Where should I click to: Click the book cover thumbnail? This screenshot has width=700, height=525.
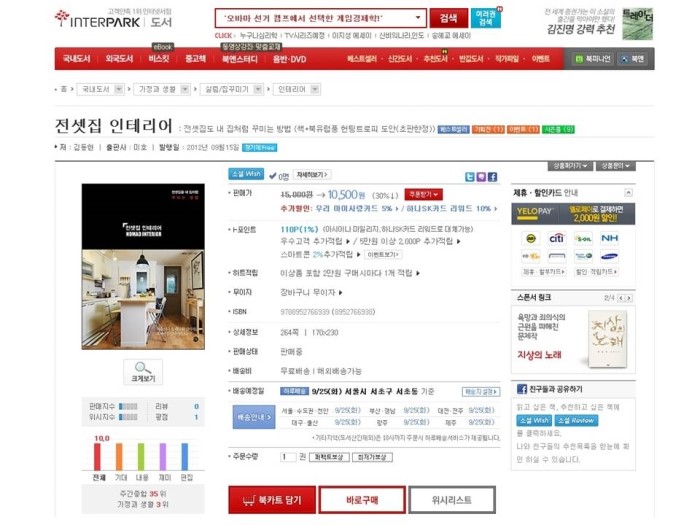(143, 267)
